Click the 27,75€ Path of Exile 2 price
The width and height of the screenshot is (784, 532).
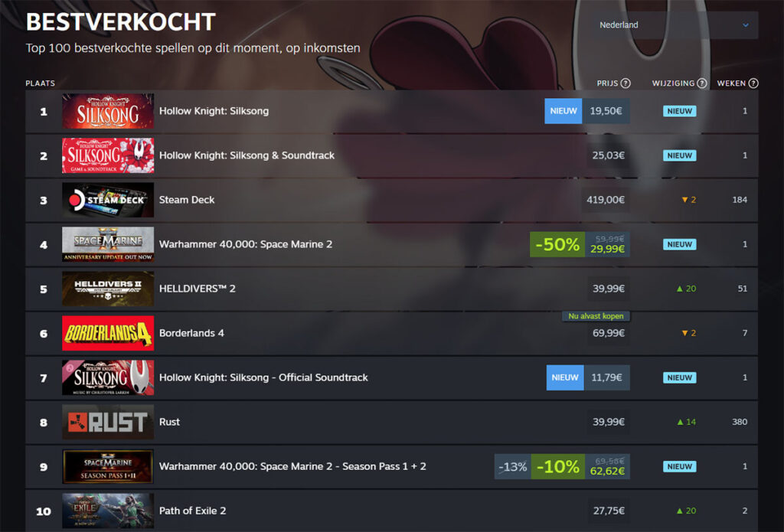(x=609, y=511)
